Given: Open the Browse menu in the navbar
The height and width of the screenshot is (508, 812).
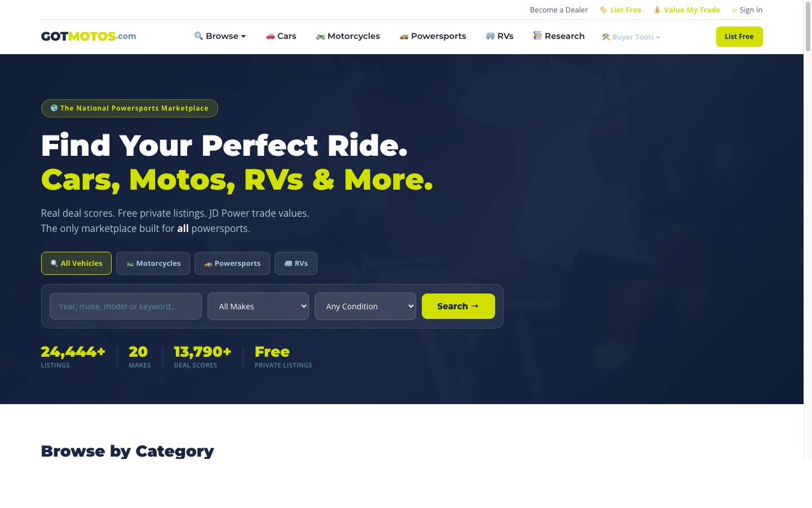Looking at the screenshot, I should click(x=220, y=36).
